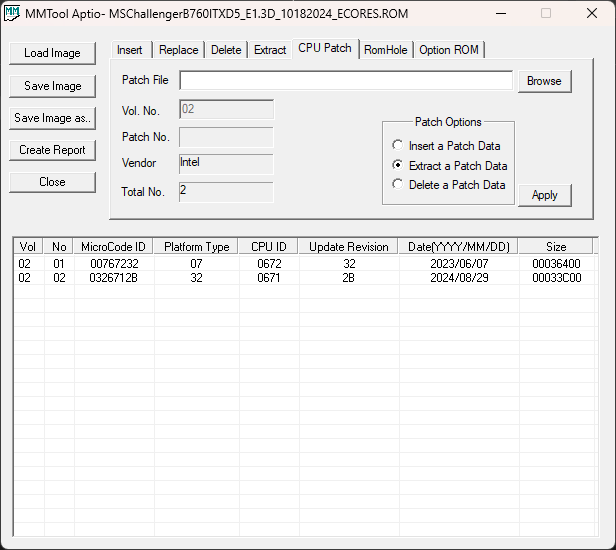Focus the Patch File input field
The image size is (616, 550).
(x=346, y=81)
